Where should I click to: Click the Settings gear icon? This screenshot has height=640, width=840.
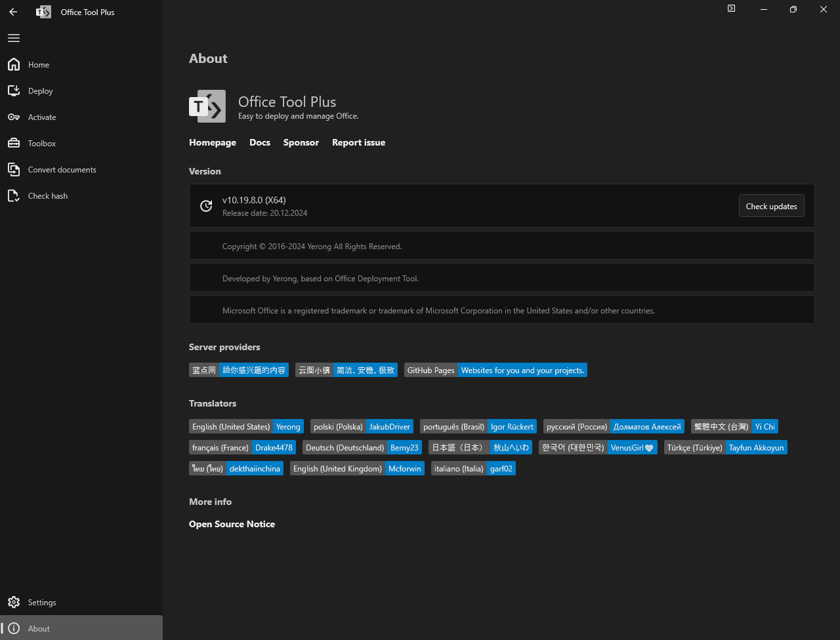(x=13, y=602)
